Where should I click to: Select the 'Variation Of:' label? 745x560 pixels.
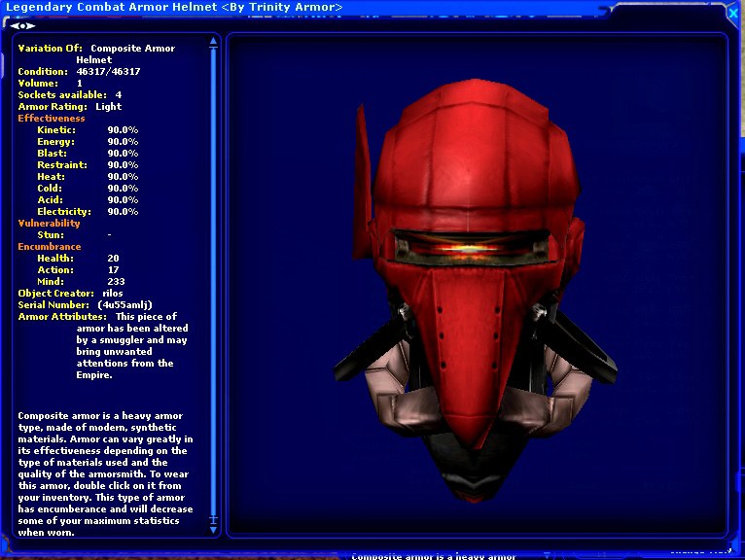tap(50, 49)
